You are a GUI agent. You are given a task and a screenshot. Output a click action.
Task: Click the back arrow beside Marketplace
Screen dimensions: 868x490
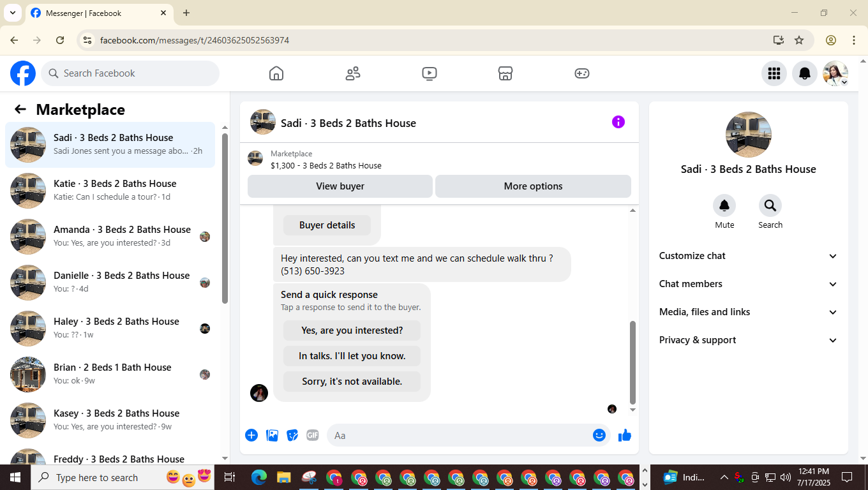[x=20, y=109]
